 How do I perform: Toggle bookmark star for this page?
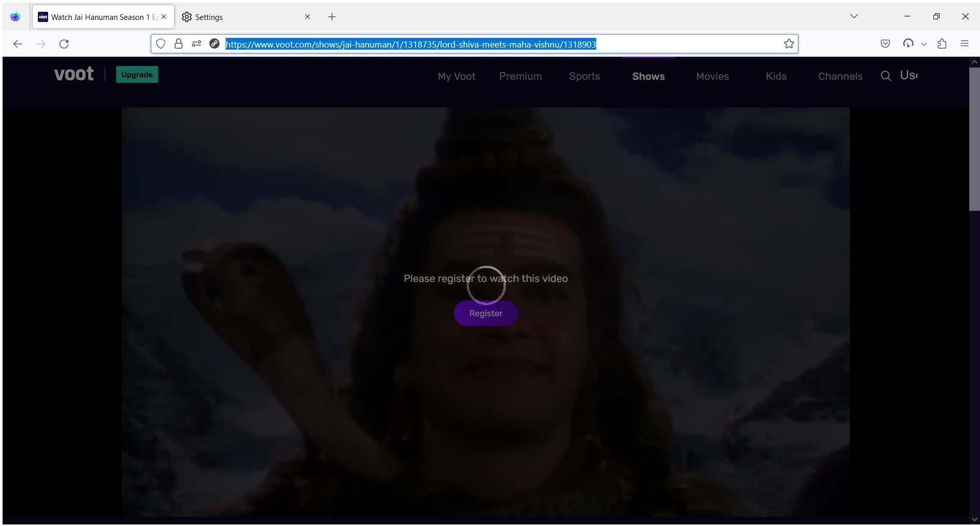[x=789, y=43]
